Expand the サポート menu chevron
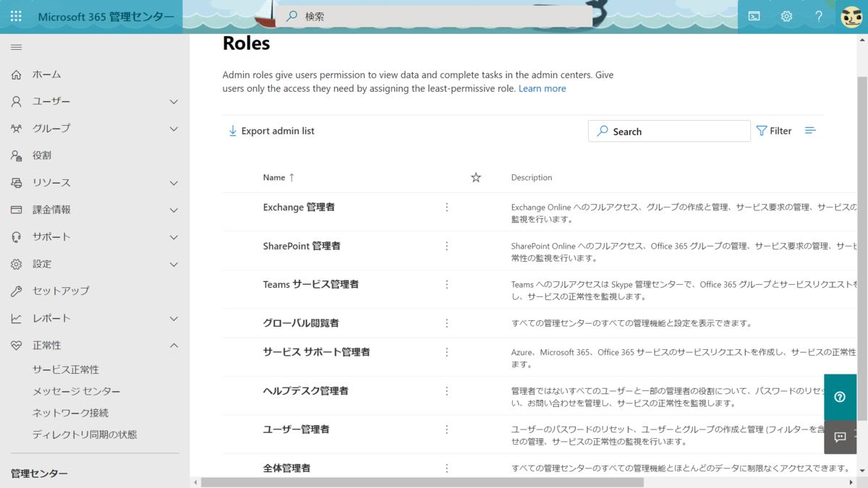 pos(174,237)
